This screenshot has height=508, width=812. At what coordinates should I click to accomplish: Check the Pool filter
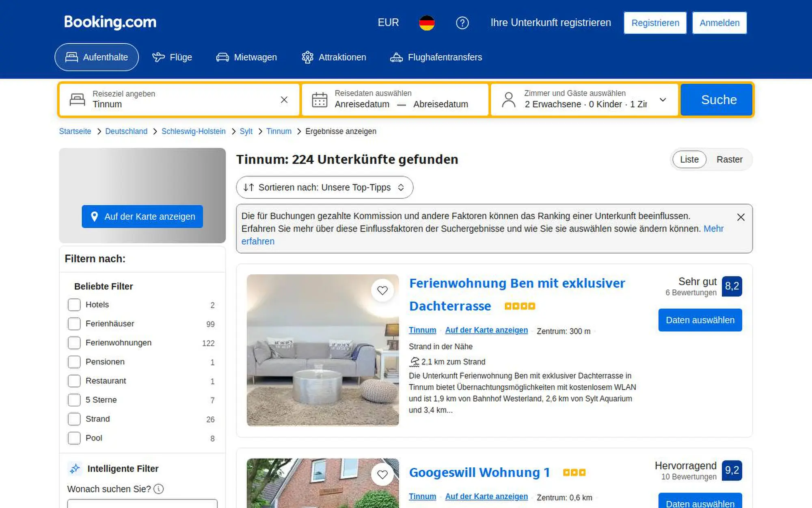[x=74, y=438]
